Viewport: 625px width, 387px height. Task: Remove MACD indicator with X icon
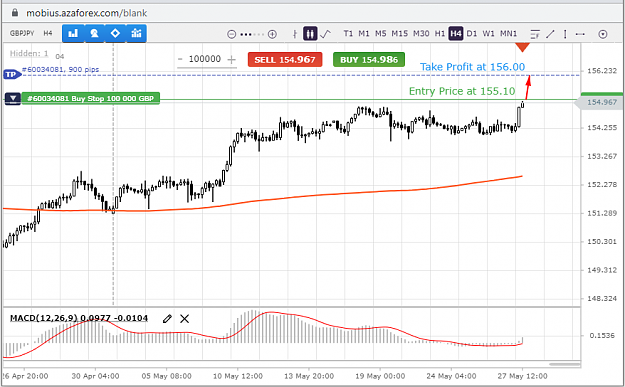(x=185, y=318)
